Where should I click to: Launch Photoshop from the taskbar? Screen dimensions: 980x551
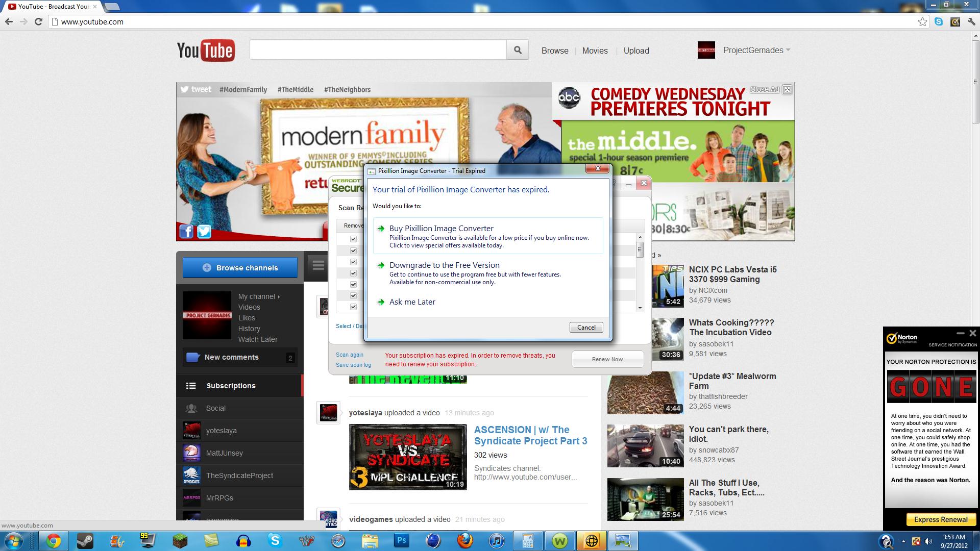402,541
